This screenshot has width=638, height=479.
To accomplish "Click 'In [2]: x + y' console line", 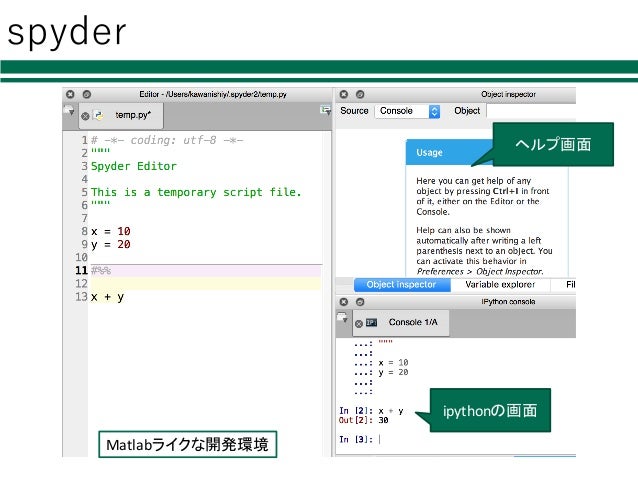I will coord(371,411).
